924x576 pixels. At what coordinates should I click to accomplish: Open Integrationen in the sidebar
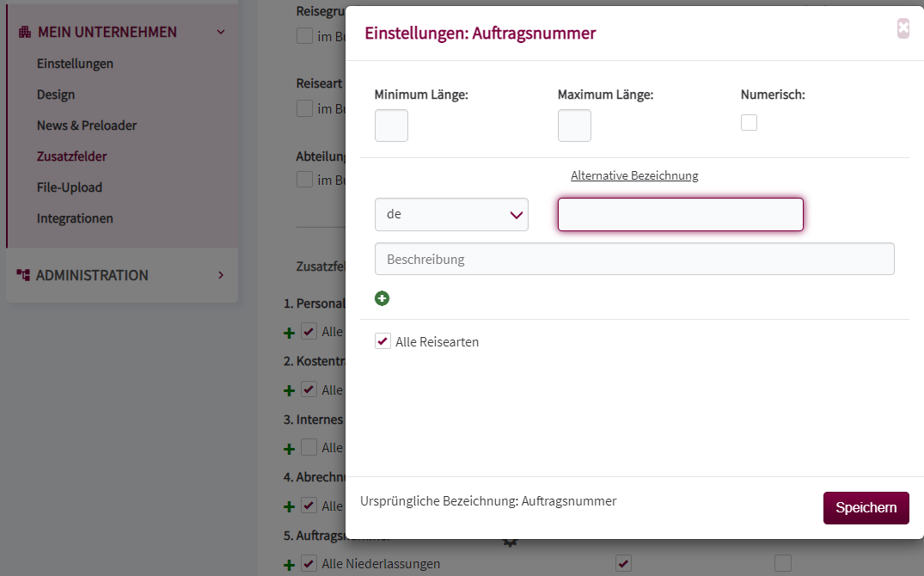pyautogui.click(x=75, y=218)
